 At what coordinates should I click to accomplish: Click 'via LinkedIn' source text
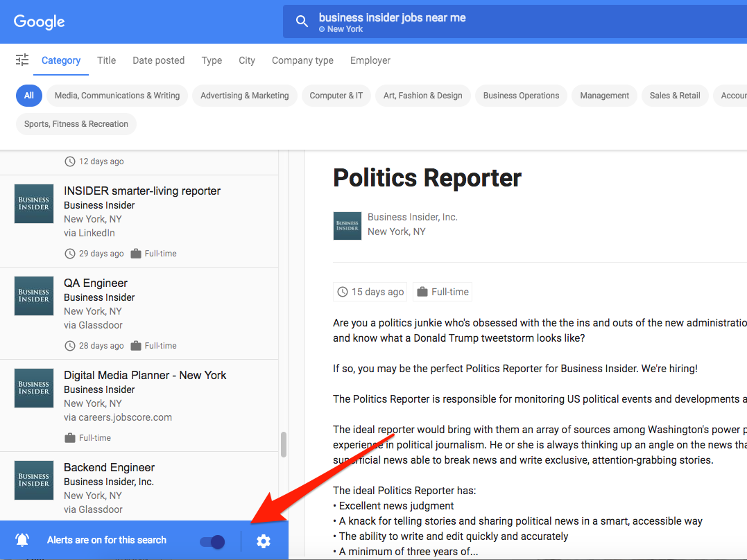pyautogui.click(x=89, y=233)
